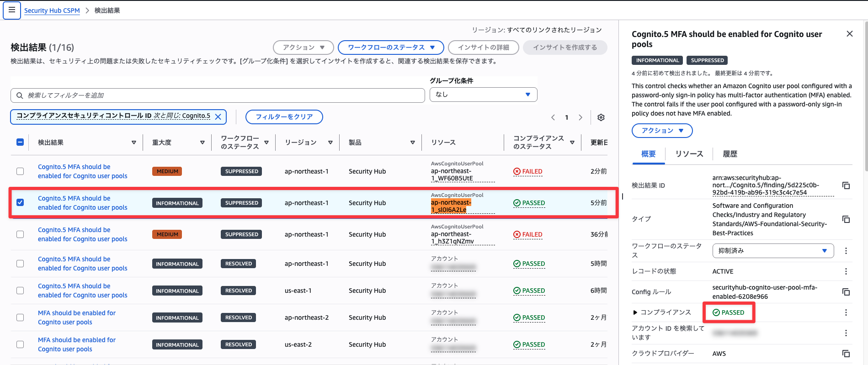Open options menu for record state row
Screen dimensions: 868x365
846,271
